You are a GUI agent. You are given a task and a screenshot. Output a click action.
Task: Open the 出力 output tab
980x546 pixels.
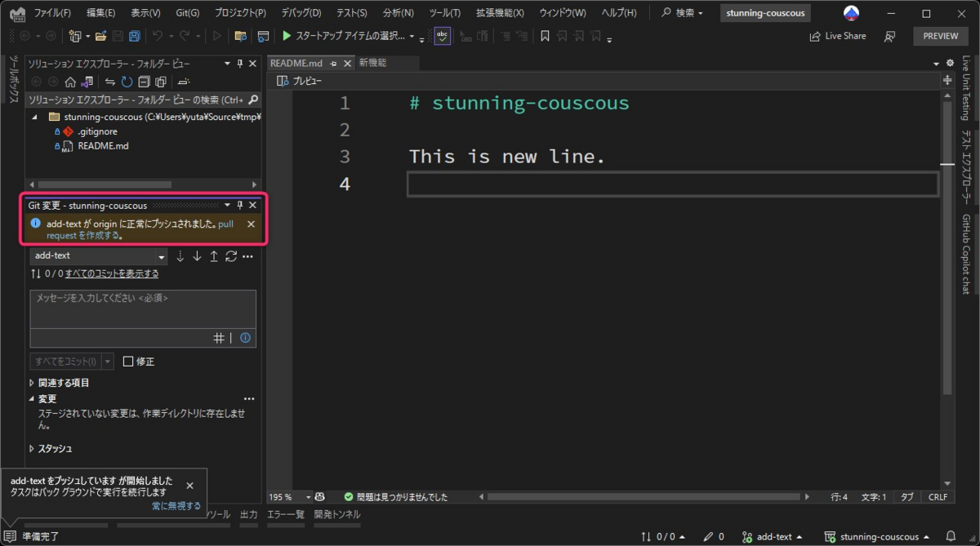point(248,514)
